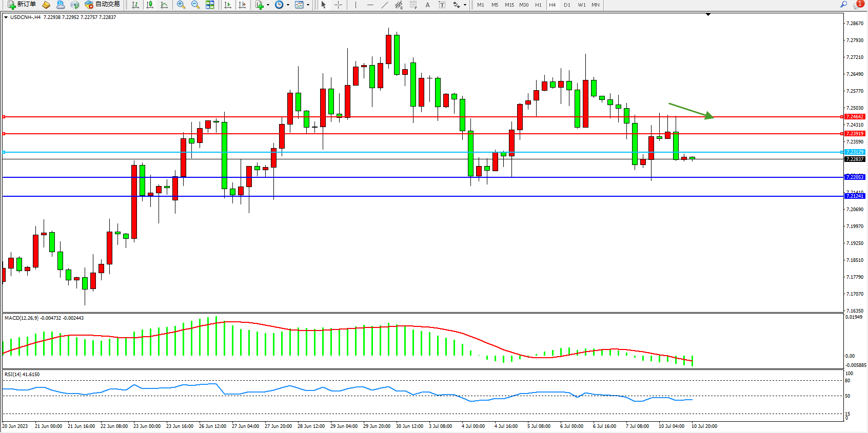Tile chart windows icon
Screen dimensions: 868x433
coord(210,5)
